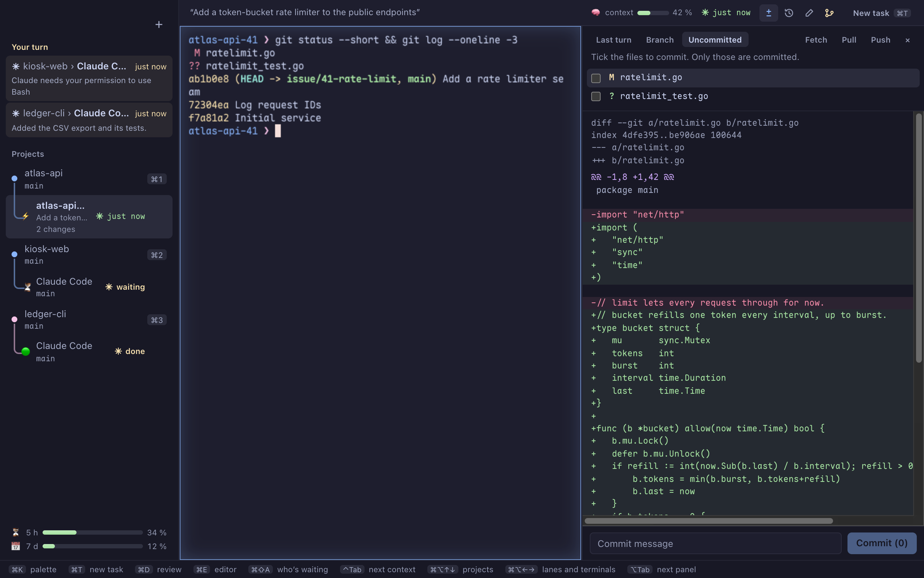The width and height of the screenshot is (924, 578).
Task: Open the waiting Claude Code session
Action: [x=89, y=287]
